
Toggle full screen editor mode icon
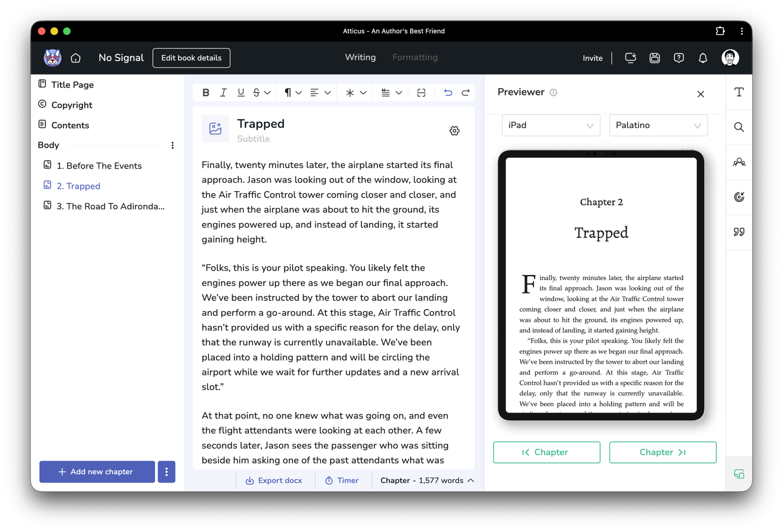point(421,92)
